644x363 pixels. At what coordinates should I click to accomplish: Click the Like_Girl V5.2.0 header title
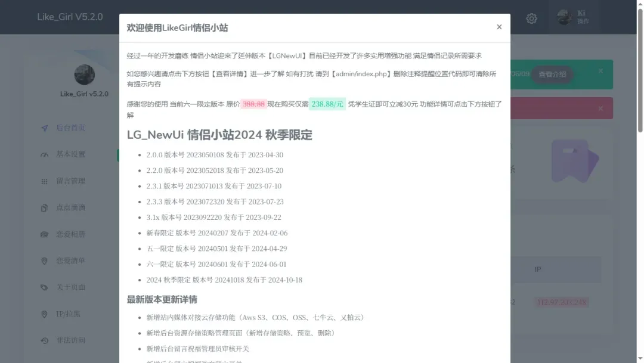point(70,17)
